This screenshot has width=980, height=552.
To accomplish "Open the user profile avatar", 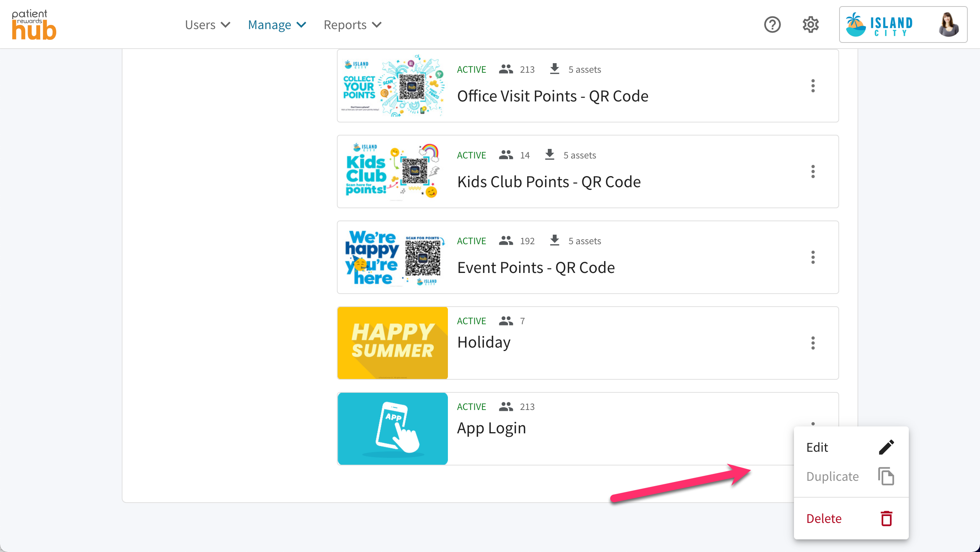I will point(949,25).
